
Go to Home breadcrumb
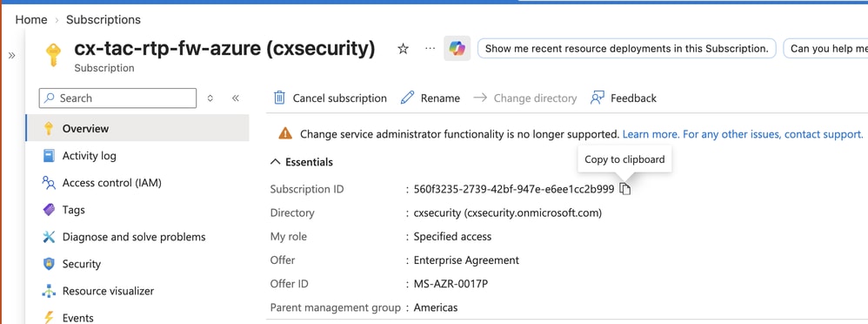click(x=31, y=20)
